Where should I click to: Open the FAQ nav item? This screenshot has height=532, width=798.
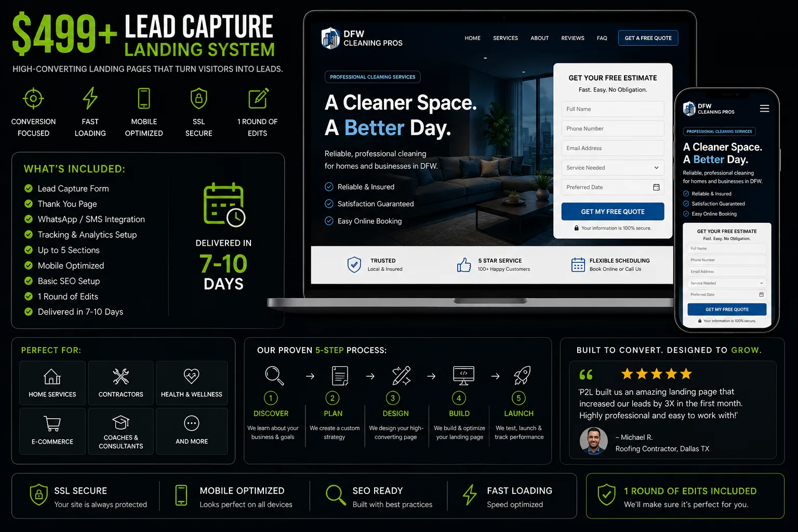(x=602, y=38)
